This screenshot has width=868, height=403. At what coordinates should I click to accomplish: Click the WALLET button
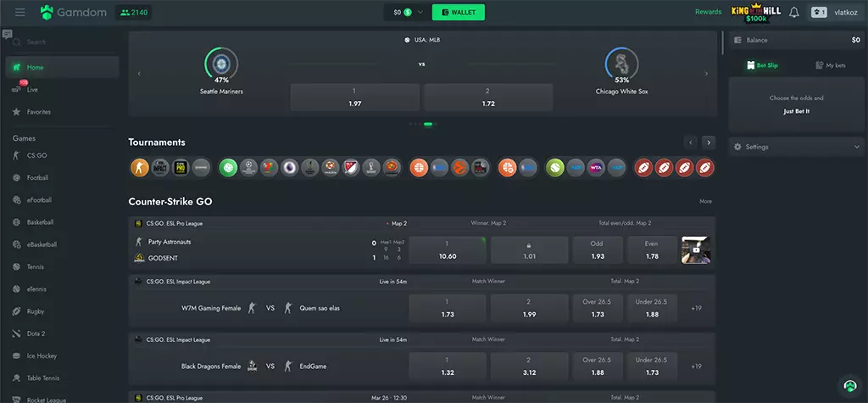[459, 12]
